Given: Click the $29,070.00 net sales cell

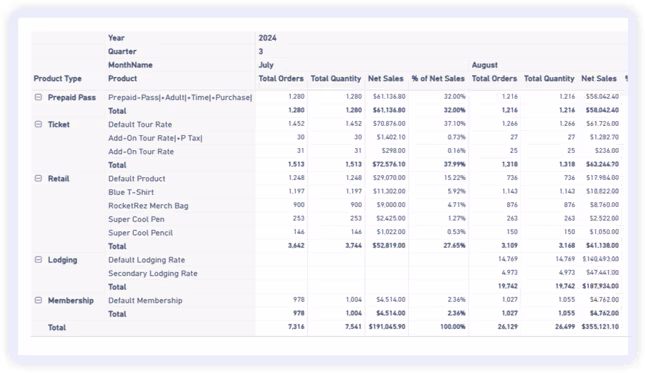Looking at the screenshot, I should (x=389, y=178).
